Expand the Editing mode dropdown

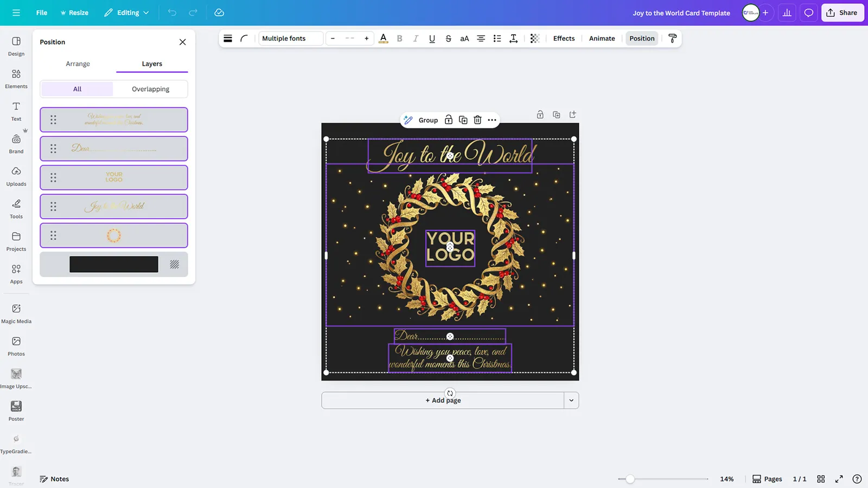click(126, 12)
